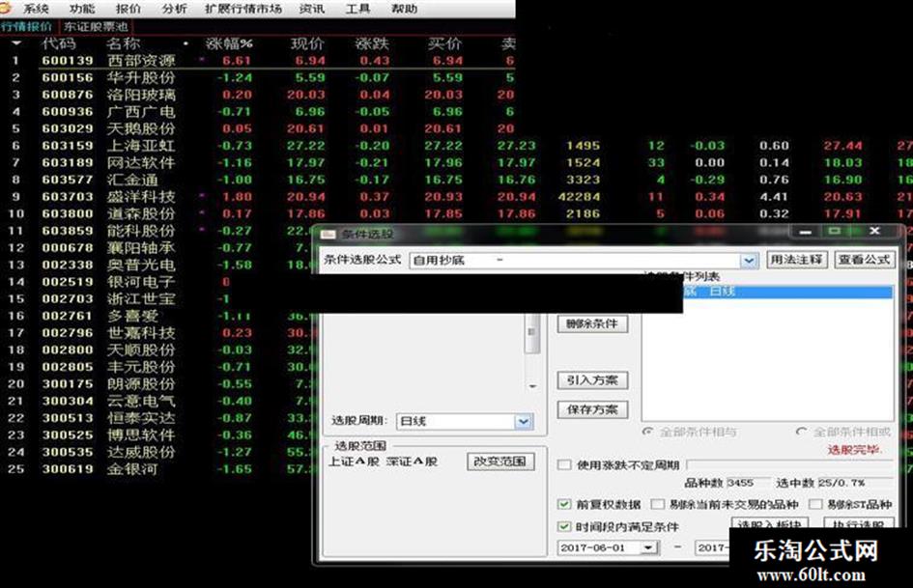Open 分析 menu
The image size is (913, 588).
[174, 8]
